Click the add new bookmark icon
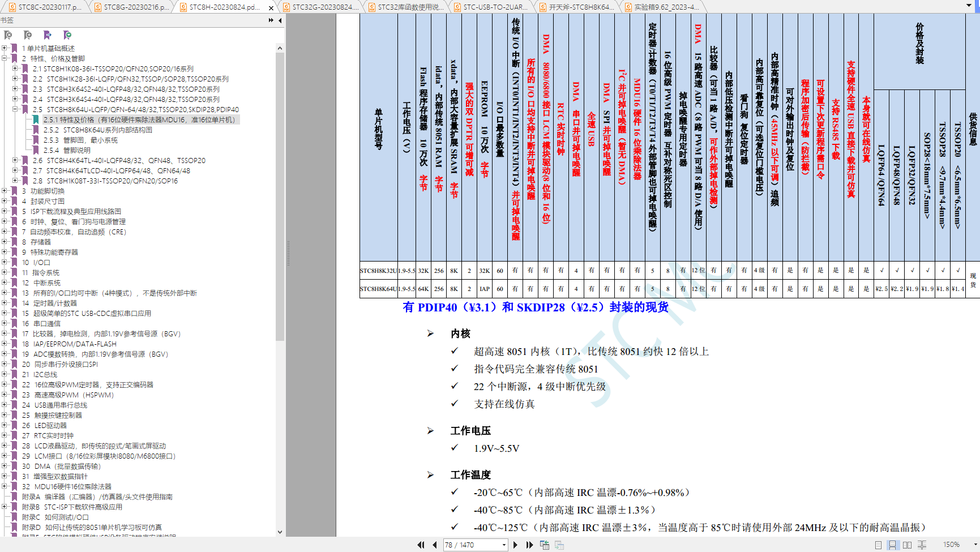Screen dimensions: 980x552 click(x=28, y=35)
